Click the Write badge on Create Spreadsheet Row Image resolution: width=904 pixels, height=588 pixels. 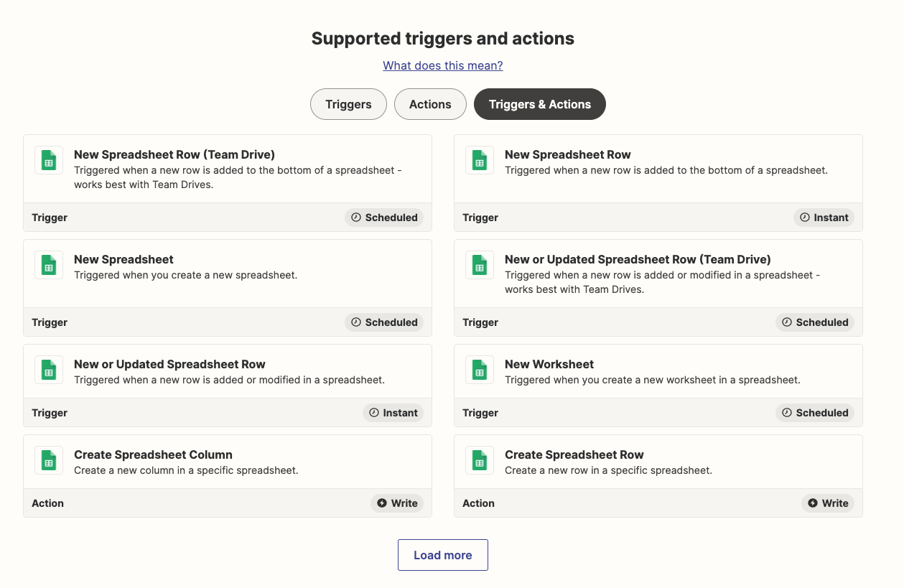(828, 503)
